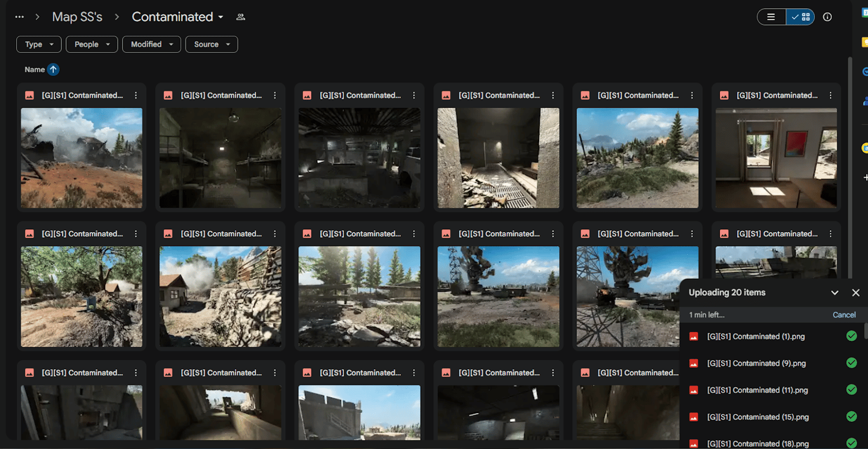This screenshot has width=868, height=449.
Task: Click the green check for Contaminated (15).png
Action: pos(852,417)
